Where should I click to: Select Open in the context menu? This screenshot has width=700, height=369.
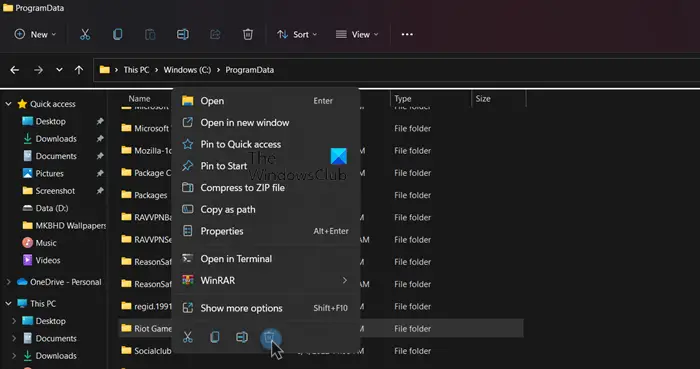coord(266,101)
